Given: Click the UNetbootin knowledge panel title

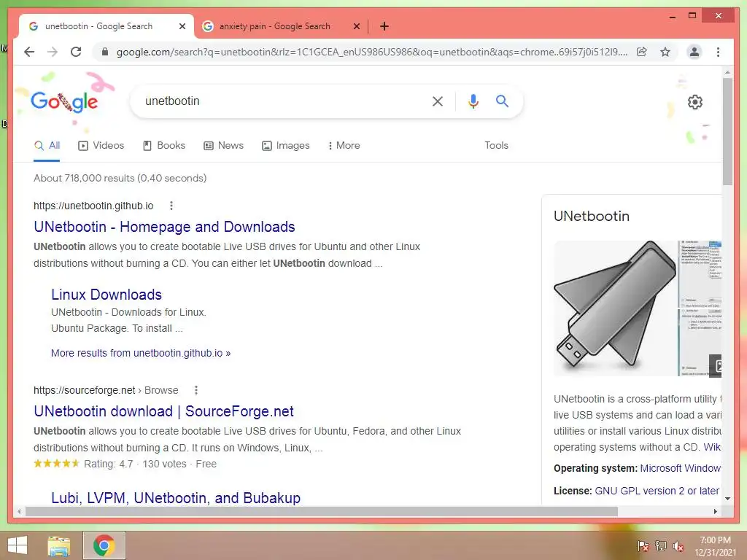Looking at the screenshot, I should coord(591,216).
